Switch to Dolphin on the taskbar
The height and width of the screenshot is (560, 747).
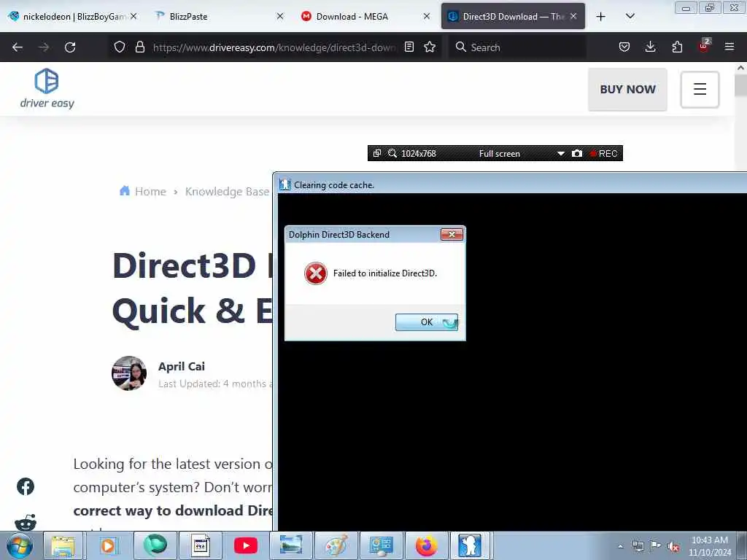click(470, 545)
